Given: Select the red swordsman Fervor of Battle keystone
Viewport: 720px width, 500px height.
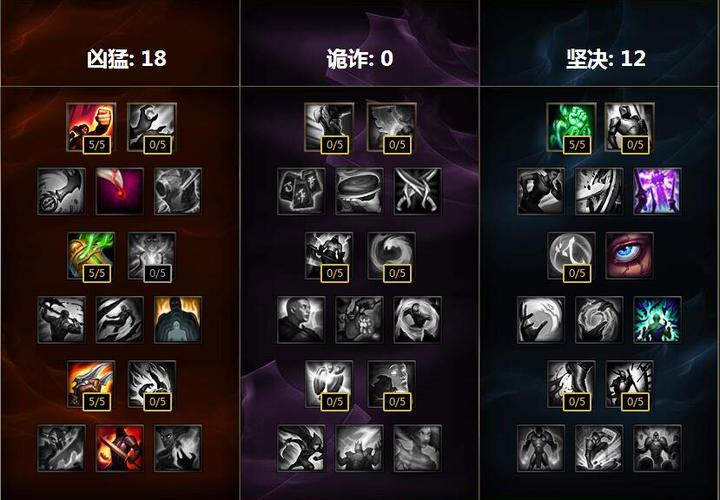Looking at the screenshot, I should pos(119,448).
